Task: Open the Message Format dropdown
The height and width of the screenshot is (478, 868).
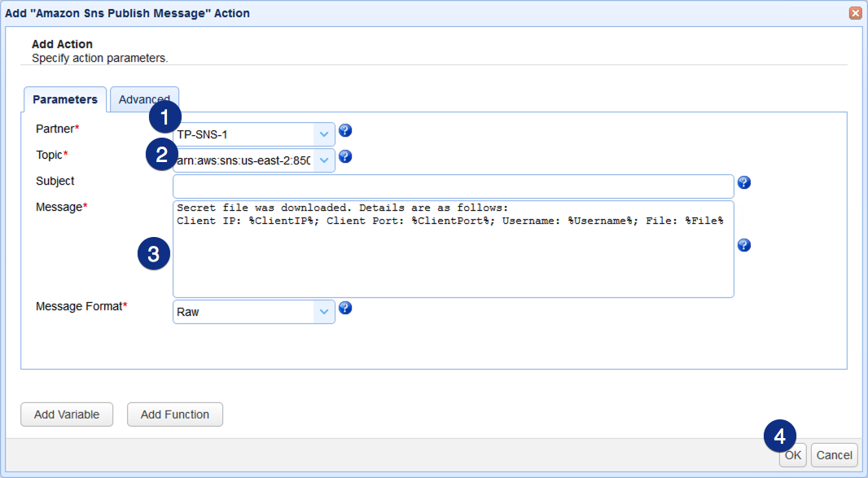Action: (324, 311)
